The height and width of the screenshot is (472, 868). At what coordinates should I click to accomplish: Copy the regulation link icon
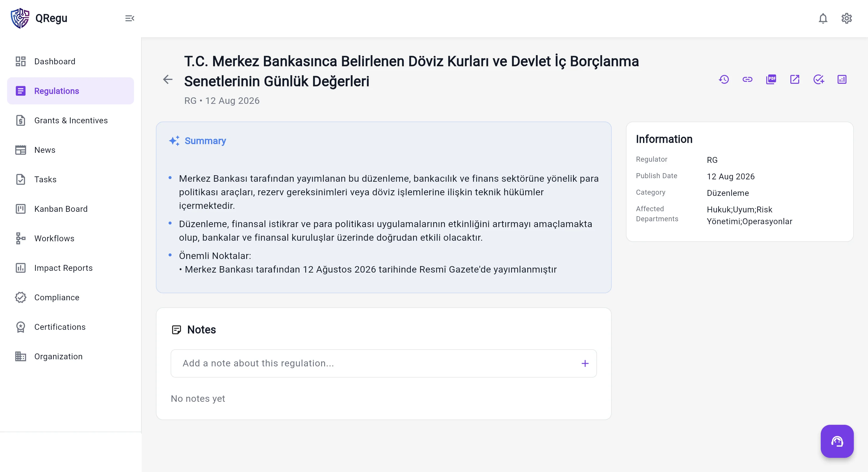(x=747, y=79)
